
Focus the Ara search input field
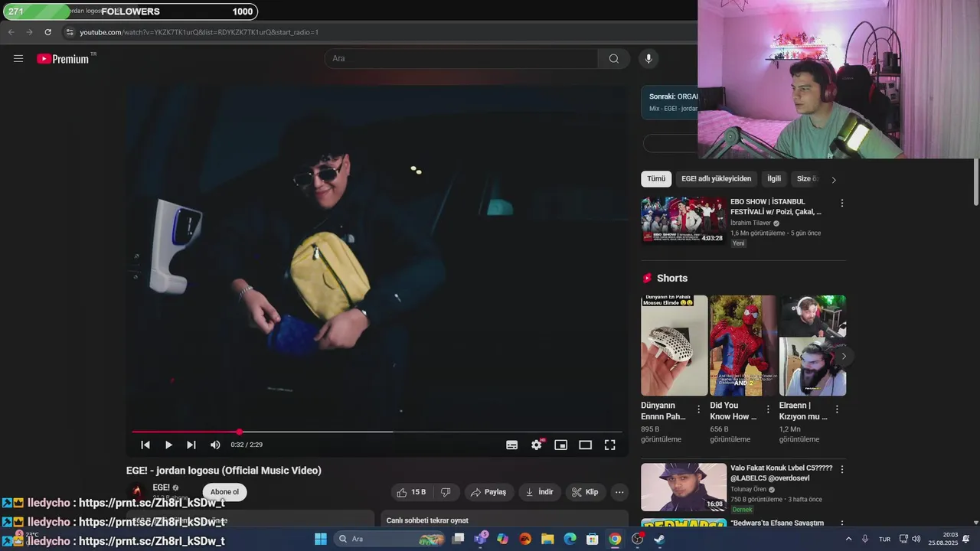461,59
